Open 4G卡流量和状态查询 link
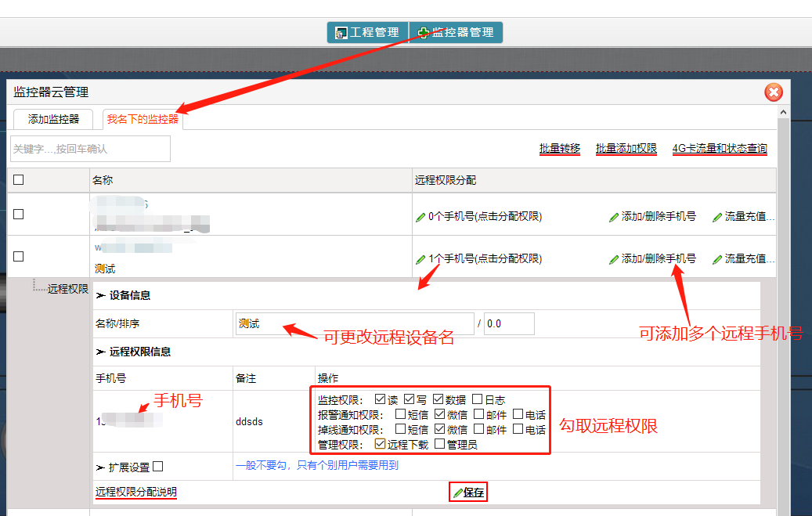 pos(720,149)
